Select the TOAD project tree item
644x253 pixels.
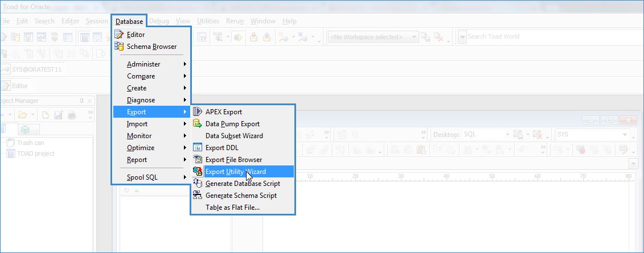31,154
